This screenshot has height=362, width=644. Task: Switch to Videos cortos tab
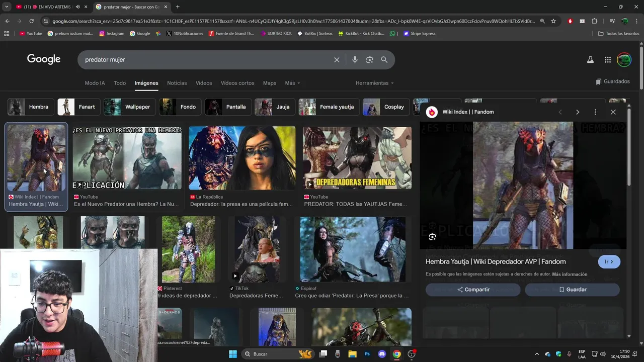(237, 83)
